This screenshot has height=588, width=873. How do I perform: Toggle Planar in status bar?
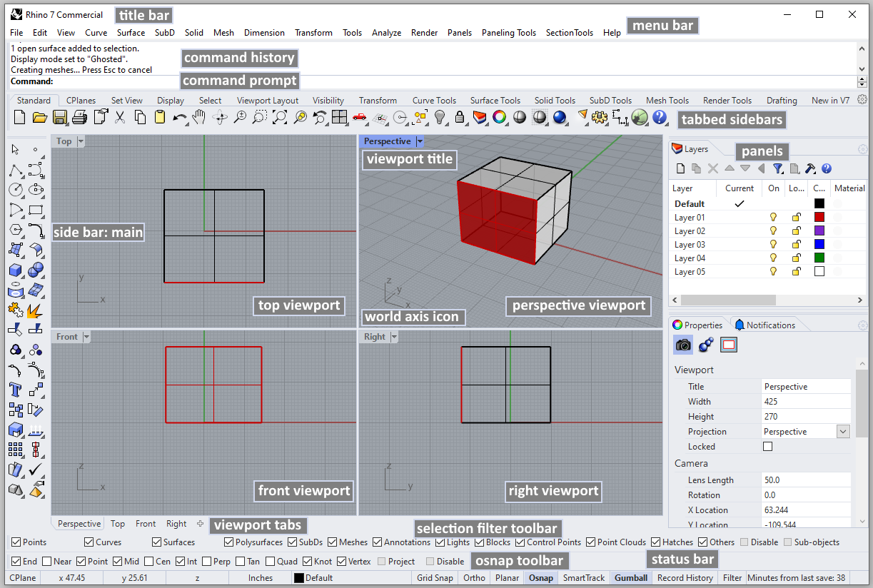pos(507,578)
